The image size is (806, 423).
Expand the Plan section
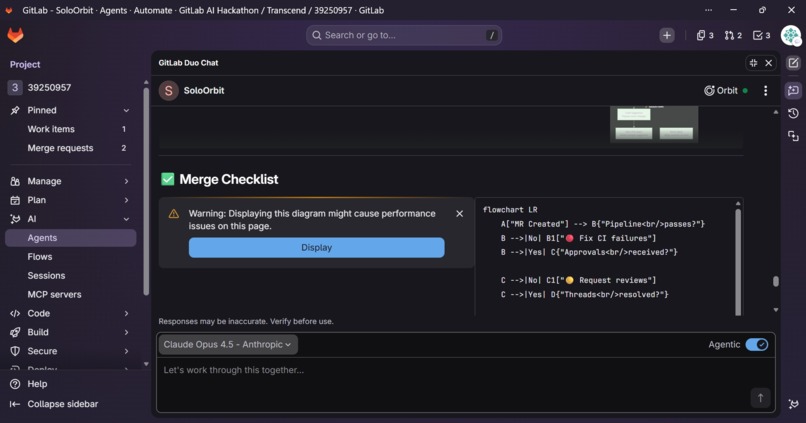pos(70,200)
